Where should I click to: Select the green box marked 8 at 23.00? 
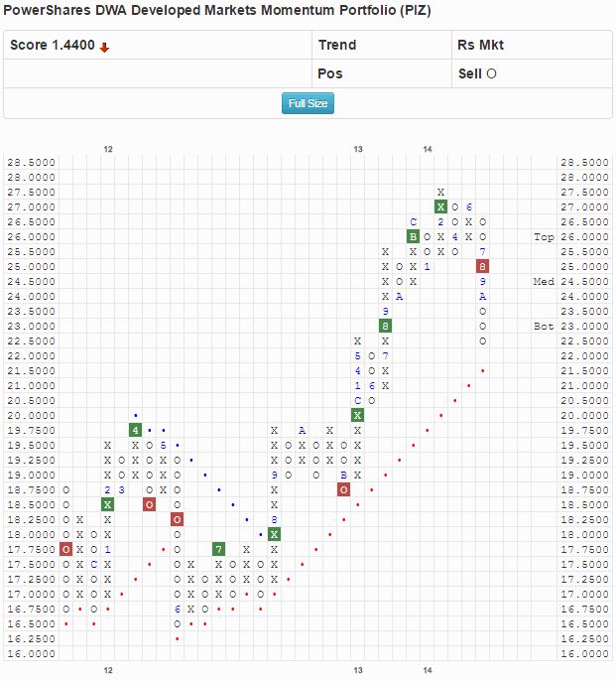pyautogui.click(x=385, y=326)
